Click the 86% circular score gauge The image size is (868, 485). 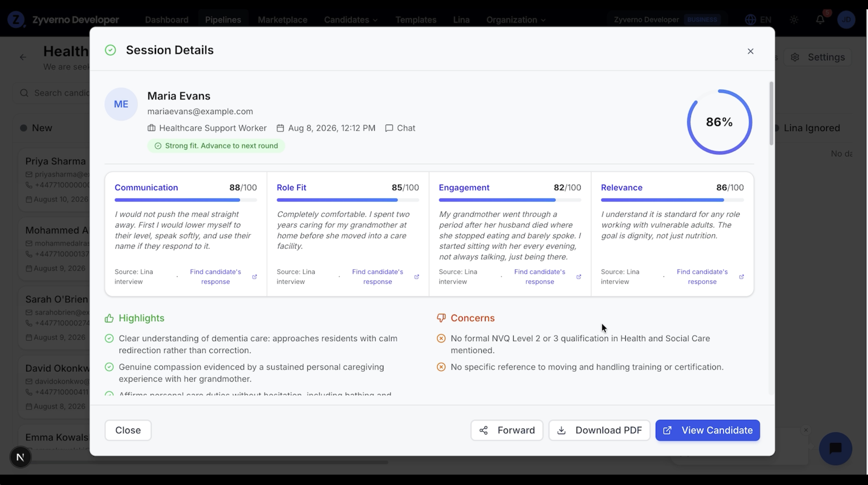pos(719,122)
